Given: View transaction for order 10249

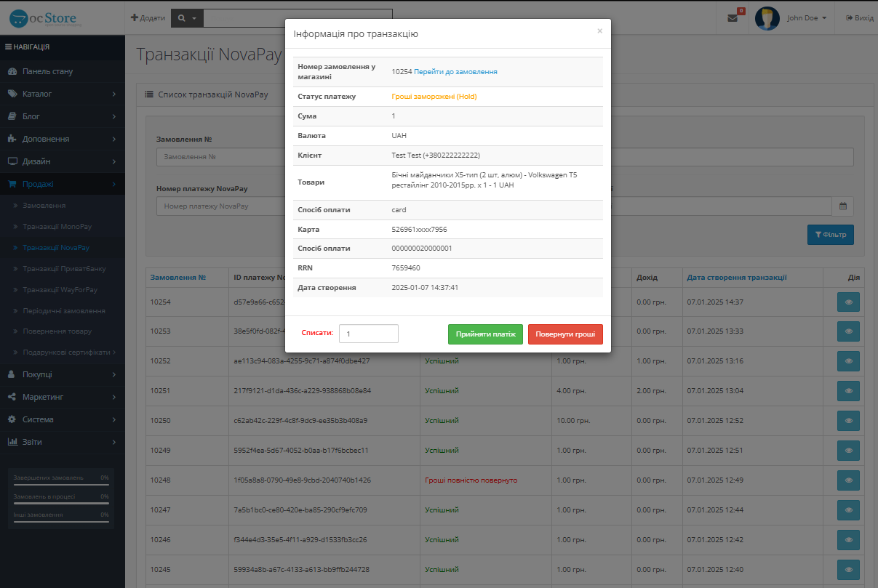Looking at the screenshot, I should tap(848, 451).
